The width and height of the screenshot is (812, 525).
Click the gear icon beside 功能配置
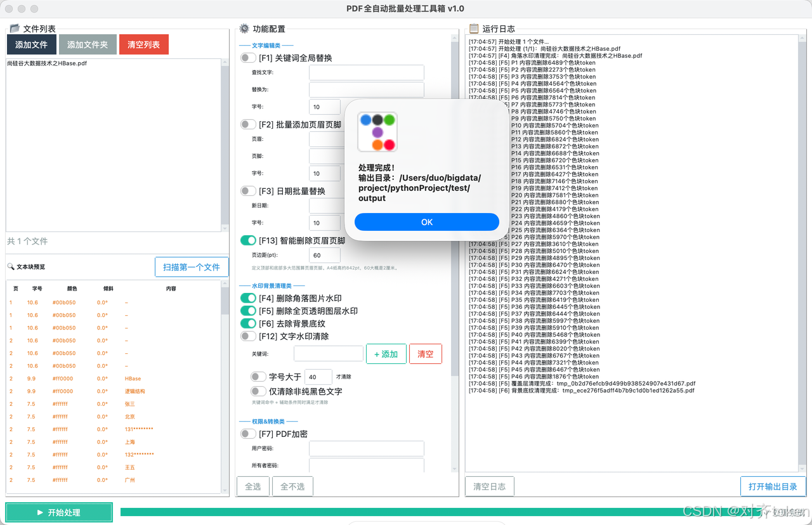click(x=244, y=29)
